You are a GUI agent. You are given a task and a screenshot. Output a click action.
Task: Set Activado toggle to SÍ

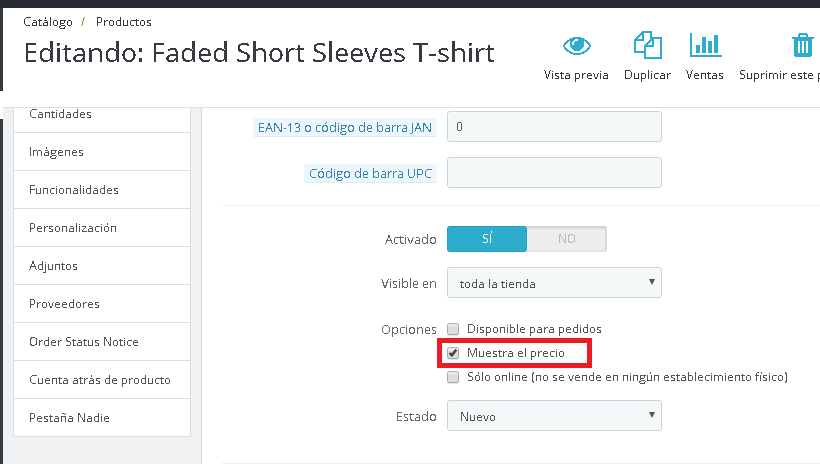(487, 240)
